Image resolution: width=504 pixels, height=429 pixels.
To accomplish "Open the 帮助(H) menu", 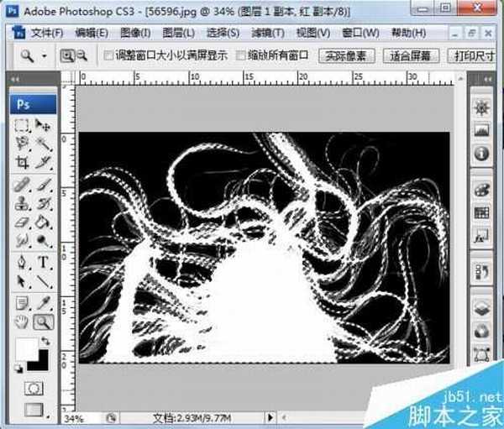I will (x=408, y=33).
